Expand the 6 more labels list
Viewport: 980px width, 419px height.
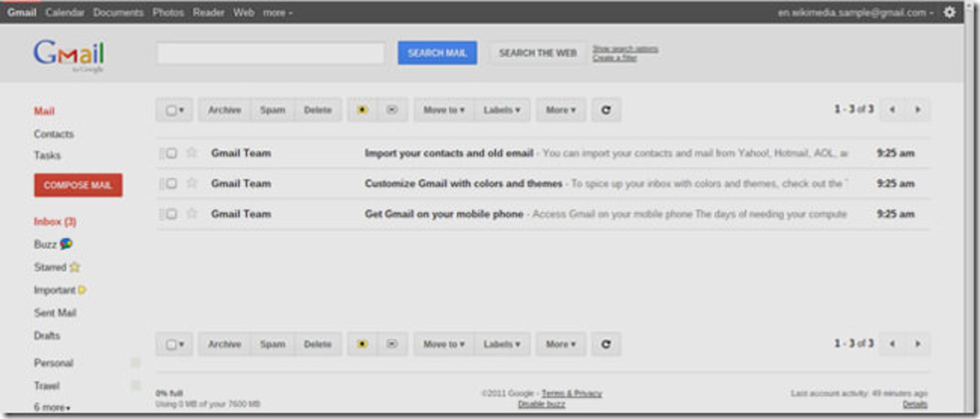pyautogui.click(x=52, y=407)
